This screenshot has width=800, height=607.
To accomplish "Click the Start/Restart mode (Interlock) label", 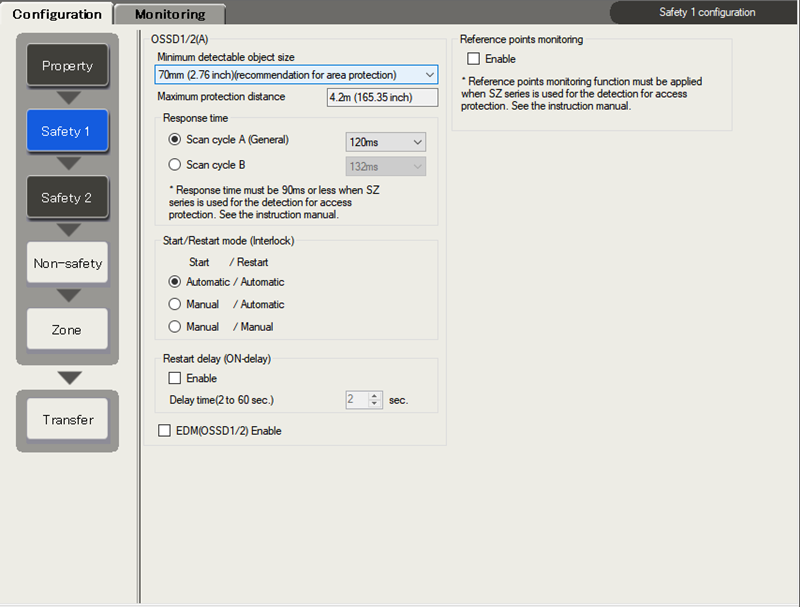I will [x=229, y=241].
